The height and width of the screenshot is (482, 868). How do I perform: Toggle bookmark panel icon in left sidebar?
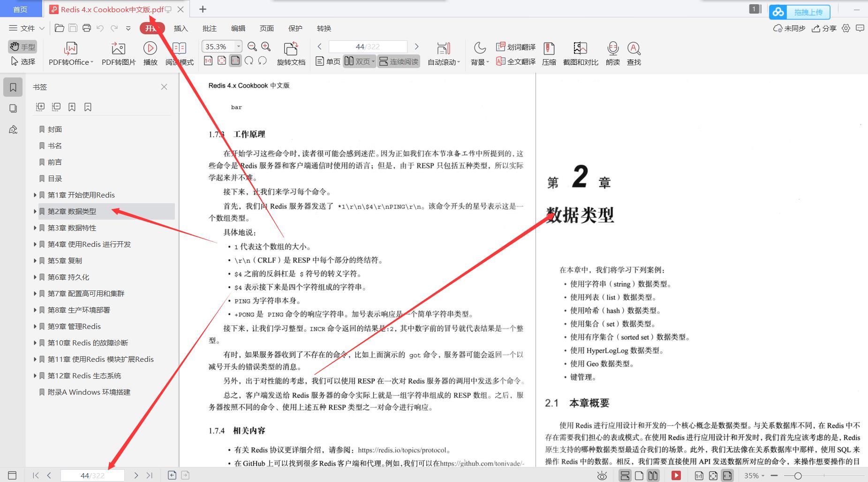13,87
